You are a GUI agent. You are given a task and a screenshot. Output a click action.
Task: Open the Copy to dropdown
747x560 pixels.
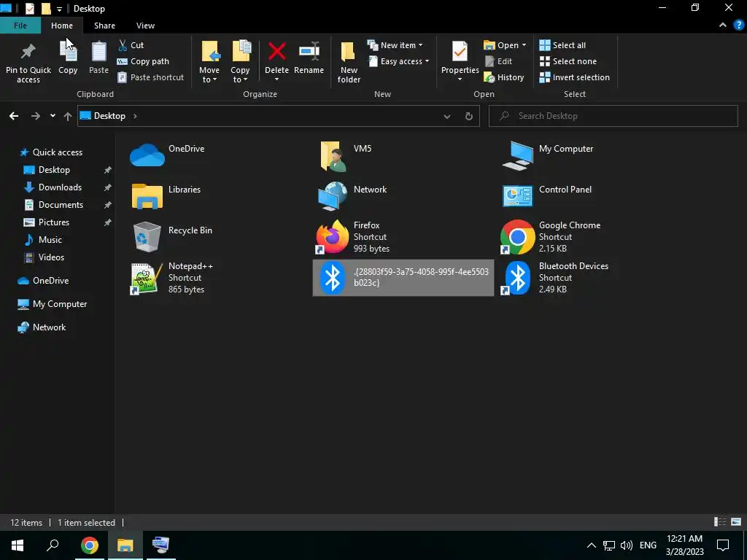(x=240, y=62)
